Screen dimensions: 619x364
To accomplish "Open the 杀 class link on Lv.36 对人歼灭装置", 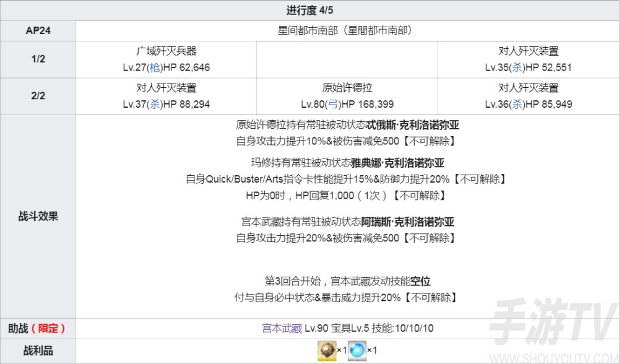I will tap(517, 104).
